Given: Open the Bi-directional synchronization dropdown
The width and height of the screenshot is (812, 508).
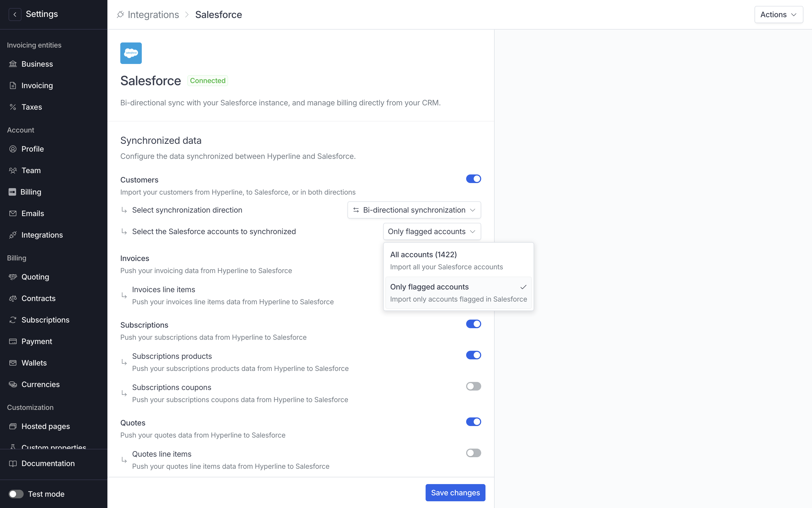Looking at the screenshot, I should coord(414,210).
